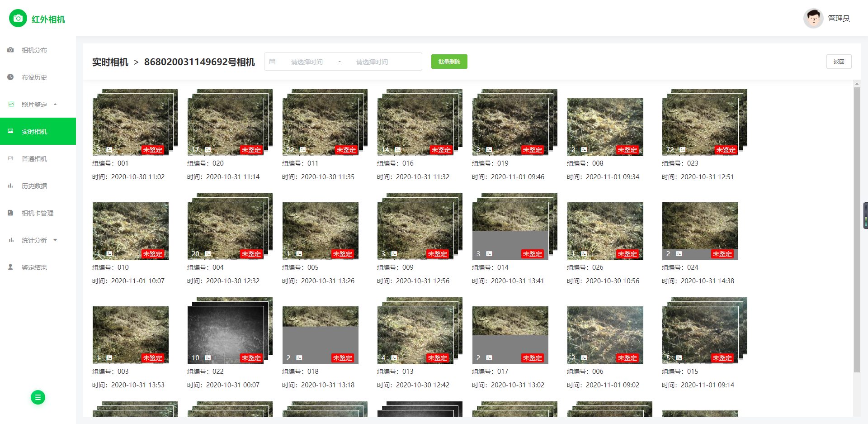The image size is (868, 424).
Task: Open the 相机卡管理 menu item
Action: [38, 213]
